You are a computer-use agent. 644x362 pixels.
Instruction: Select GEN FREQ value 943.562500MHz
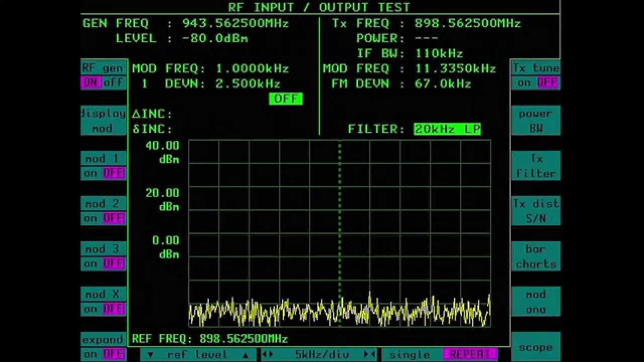pos(235,24)
